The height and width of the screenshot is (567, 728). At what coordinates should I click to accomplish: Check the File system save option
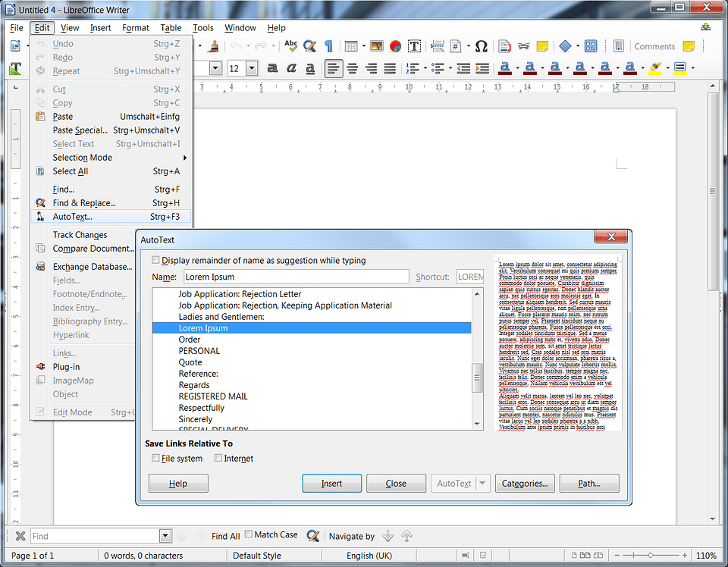[x=157, y=458]
